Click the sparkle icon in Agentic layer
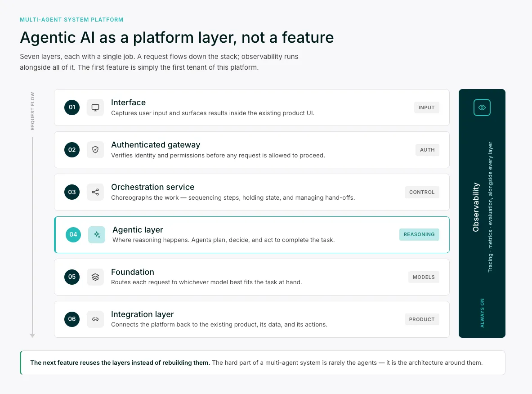Viewport: 532px width, 394px height. [97, 234]
